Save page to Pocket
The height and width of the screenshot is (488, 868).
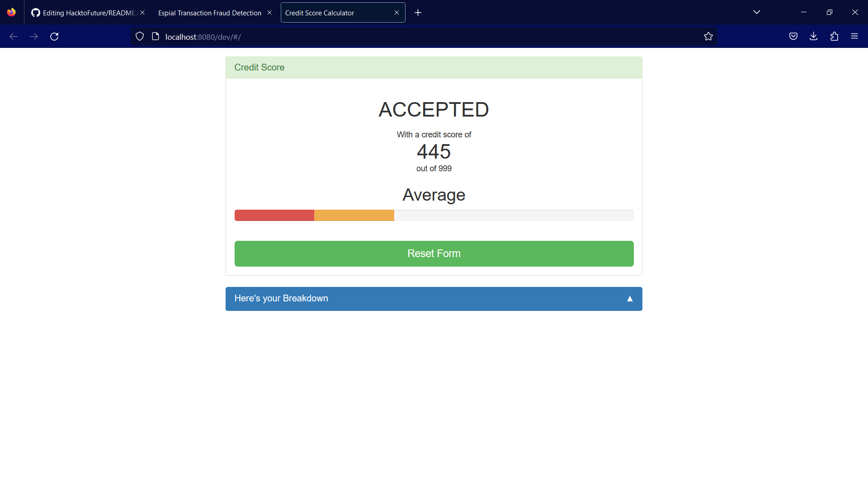[x=793, y=36]
